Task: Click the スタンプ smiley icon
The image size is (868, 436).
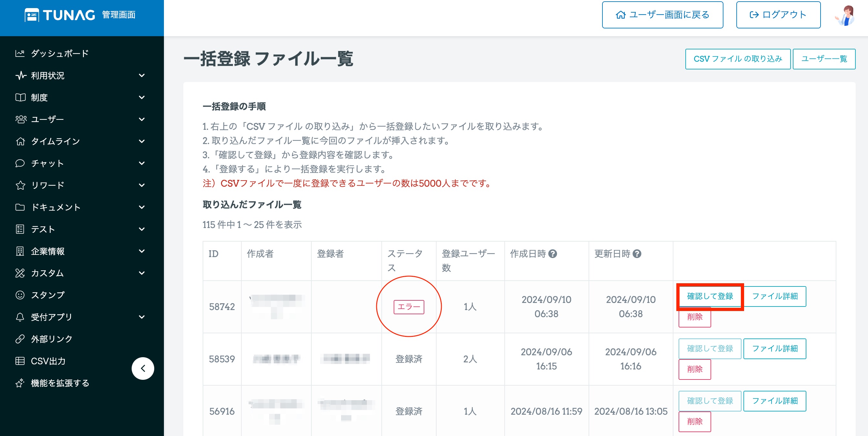Action: 20,295
